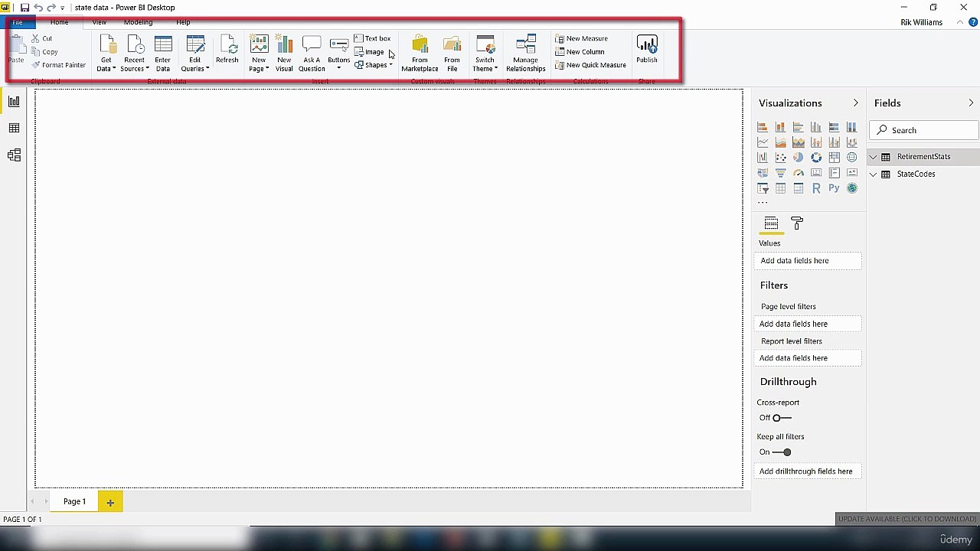
Task: Switch to the View ribbon tab
Action: [x=100, y=22]
